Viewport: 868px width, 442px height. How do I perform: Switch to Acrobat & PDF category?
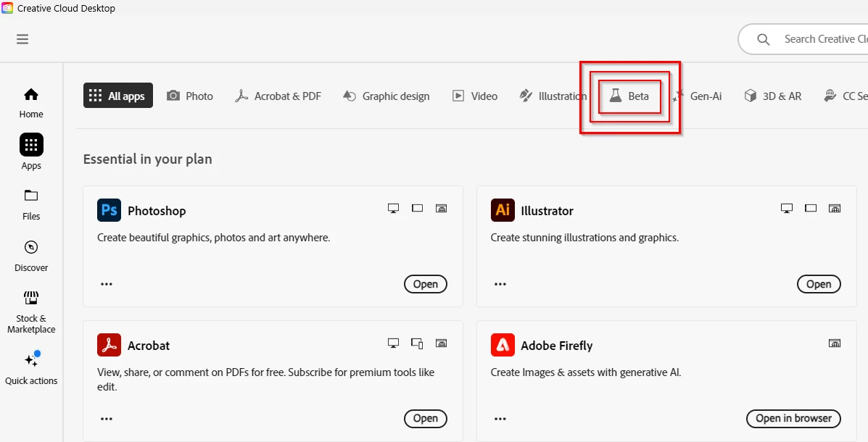click(x=278, y=96)
